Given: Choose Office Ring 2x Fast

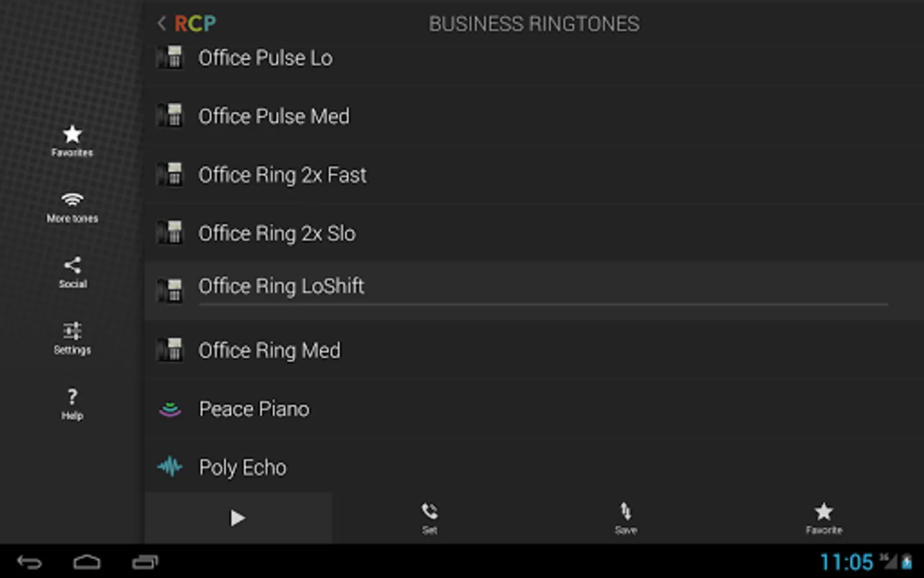Looking at the screenshot, I should pos(282,175).
